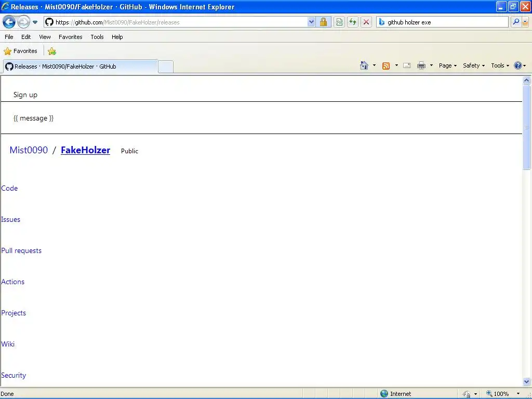Click the Favorites star button

(x=20, y=51)
